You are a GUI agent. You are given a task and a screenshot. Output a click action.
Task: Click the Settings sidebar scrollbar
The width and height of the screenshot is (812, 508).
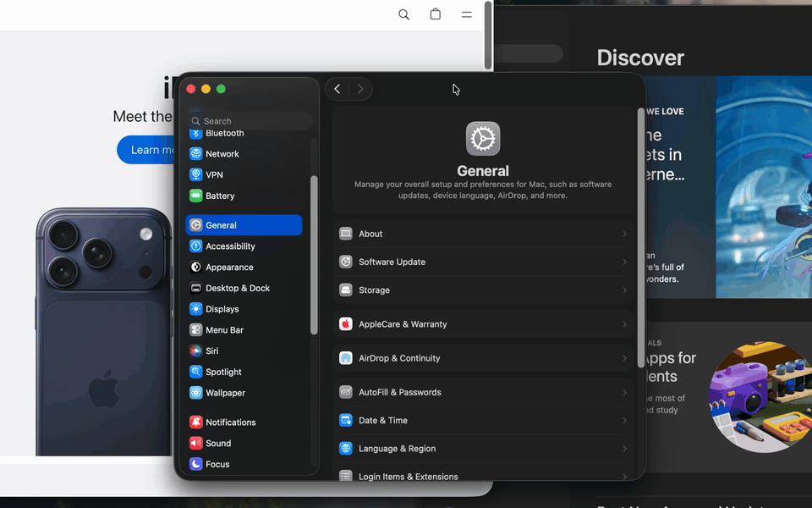coord(314,255)
